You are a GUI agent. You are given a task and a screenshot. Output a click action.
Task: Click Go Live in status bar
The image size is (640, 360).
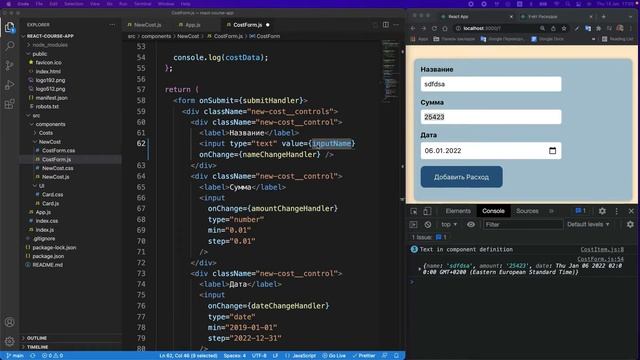point(334,356)
